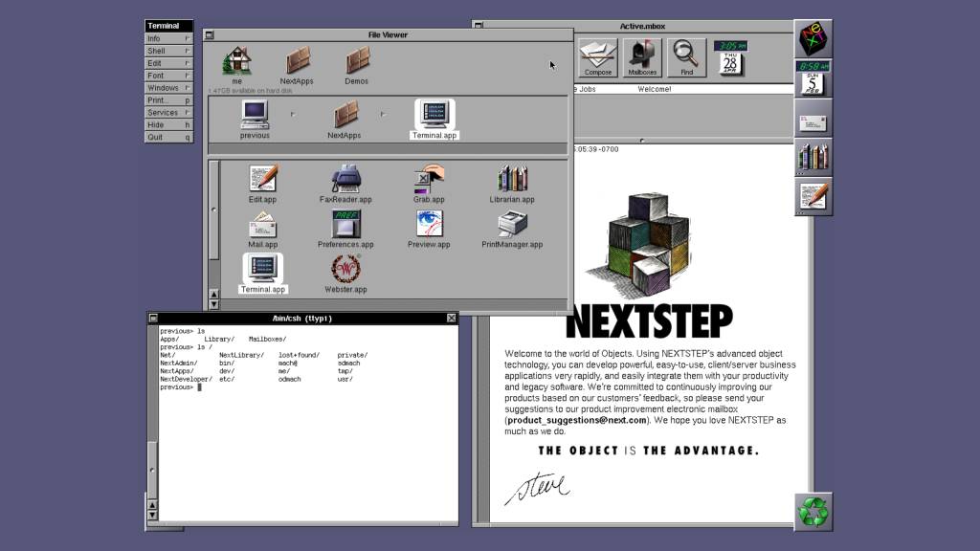This screenshot has height=551, width=980.
Task: Click File Viewer scroll down arrow
Action: click(213, 304)
